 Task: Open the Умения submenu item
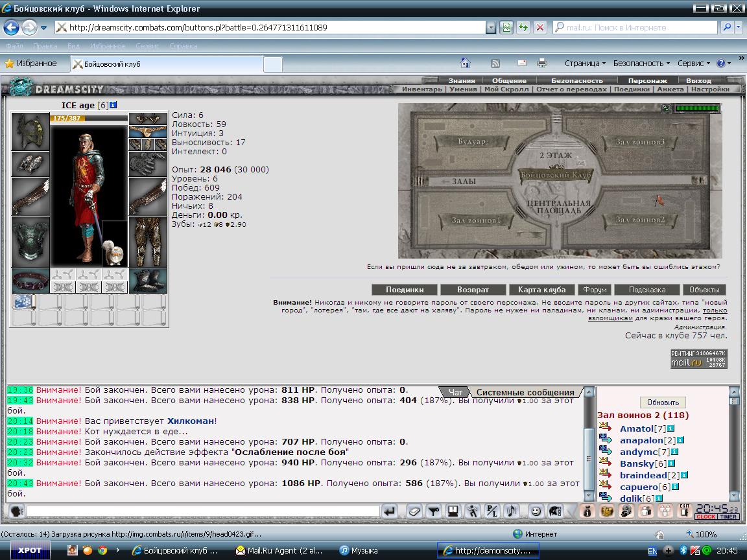click(x=463, y=89)
